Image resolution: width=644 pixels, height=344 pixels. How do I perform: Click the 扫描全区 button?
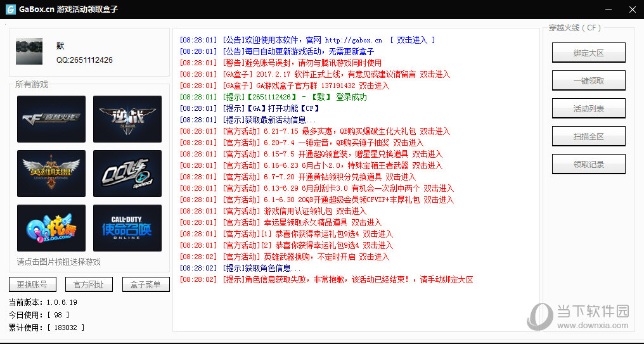589,136
